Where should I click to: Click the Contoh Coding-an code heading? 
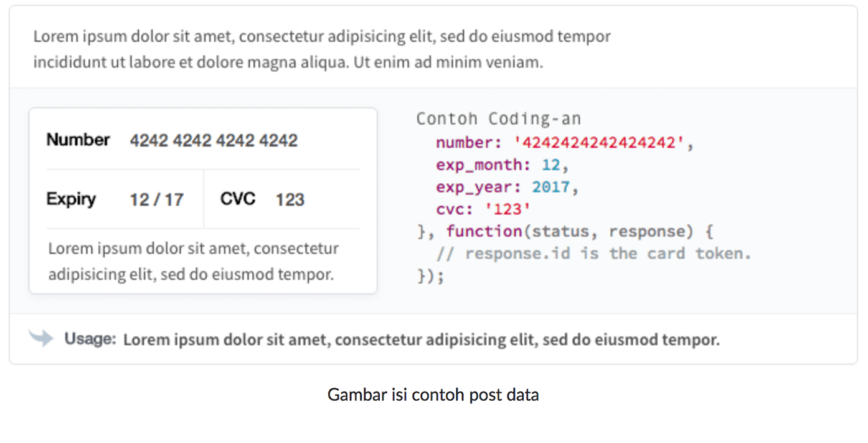(x=498, y=118)
